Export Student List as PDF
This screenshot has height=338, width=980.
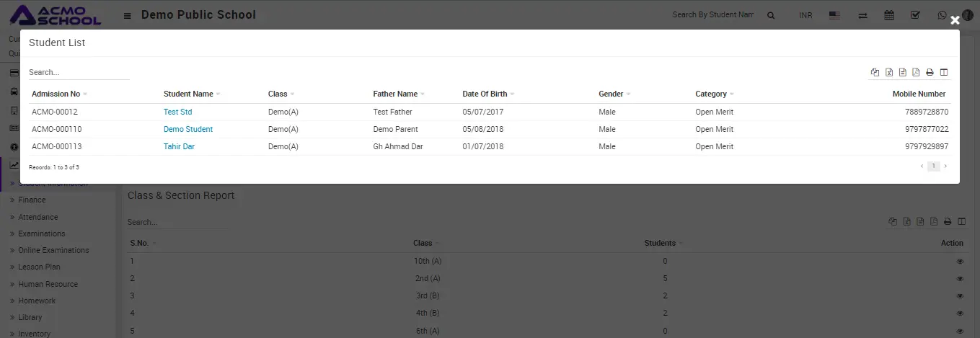point(916,72)
